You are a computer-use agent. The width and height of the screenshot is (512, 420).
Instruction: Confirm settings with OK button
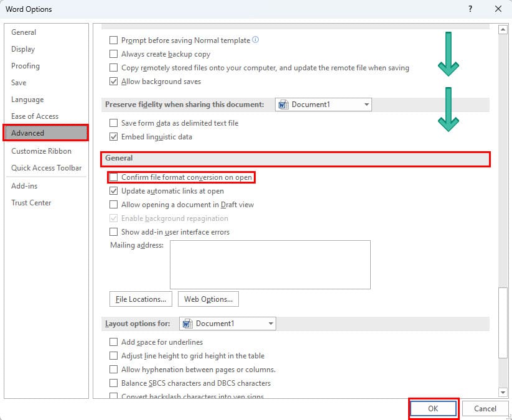pyautogui.click(x=433, y=409)
